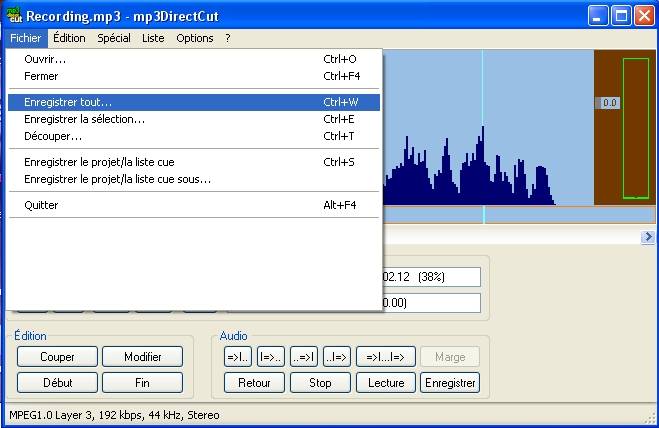Select Enregistrer tout… menu entry
The height and width of the screenshot is (428, 659).
pyautogui.click(x=194, y=102)
